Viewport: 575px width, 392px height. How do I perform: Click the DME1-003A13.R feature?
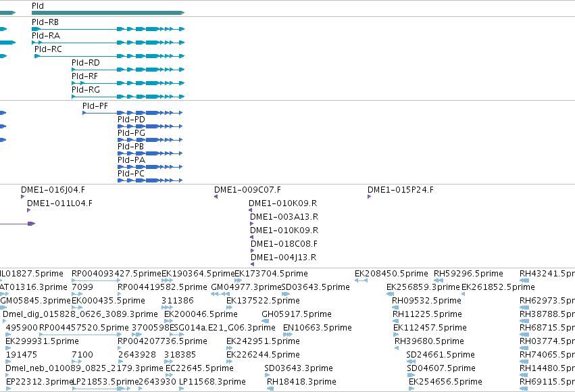click(251, 224)
